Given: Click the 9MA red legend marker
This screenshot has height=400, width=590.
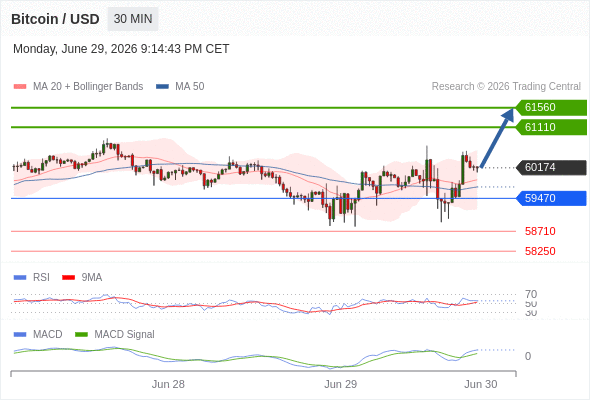Looking at the screenshot, I should [68, 278].
